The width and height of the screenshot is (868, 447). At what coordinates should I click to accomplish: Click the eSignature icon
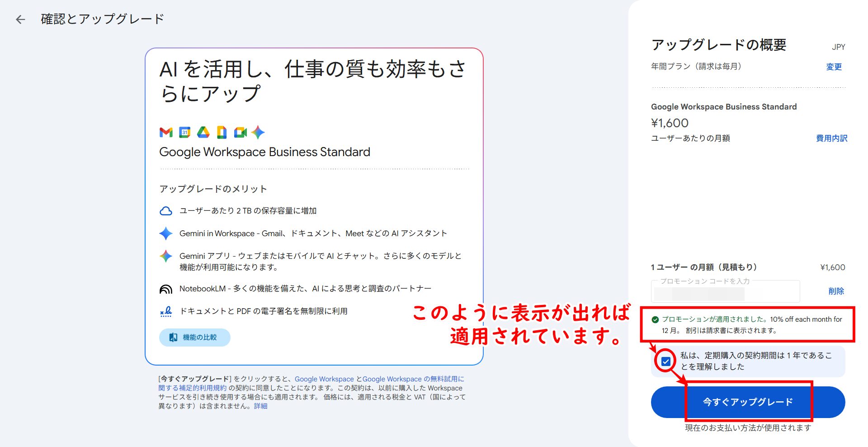tap(166, 312)
